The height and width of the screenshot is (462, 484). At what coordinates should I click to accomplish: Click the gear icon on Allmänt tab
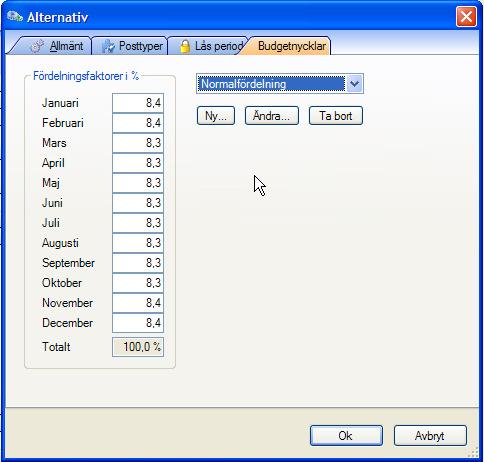(37, 46)
